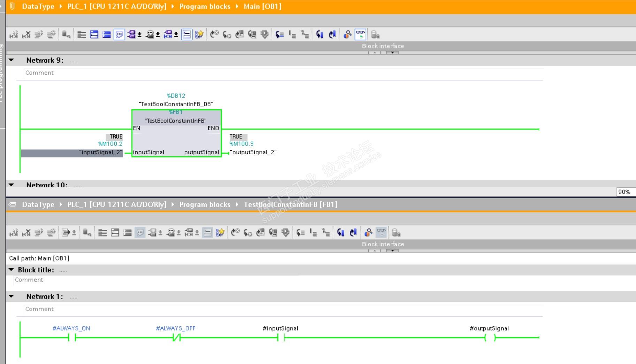Insert network from FB1 editor toolbar
The width and height of the screenshot is (636, 364).
(x=14, y=233)
